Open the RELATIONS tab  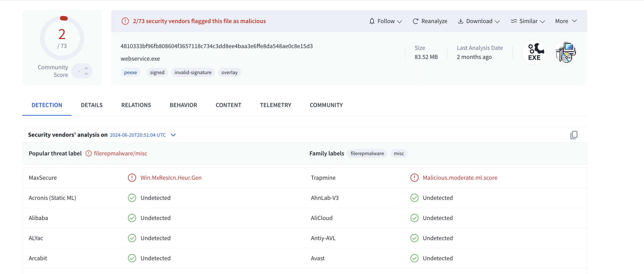(136, 105)
